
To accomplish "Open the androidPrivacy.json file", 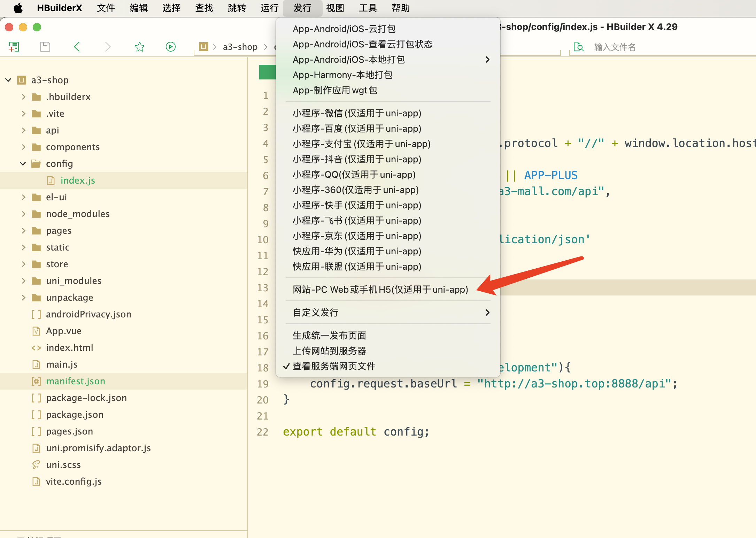I will point(88,314).
